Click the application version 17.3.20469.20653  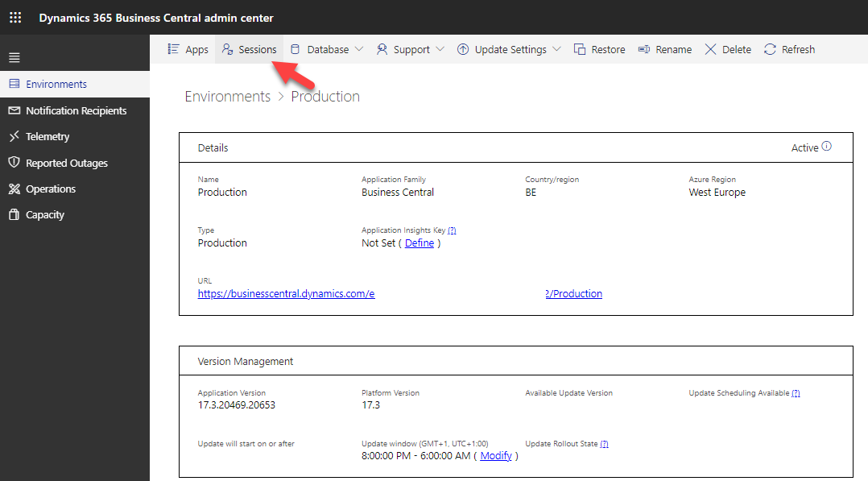pos(237,405)
